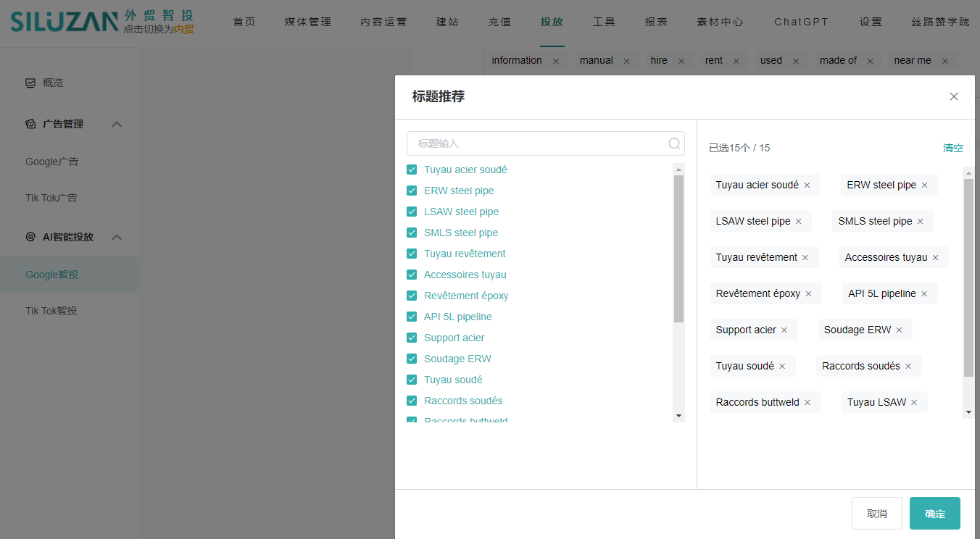Uncheck the 'LSAW steel pipe' checkbox
The width and height of the screenshot is (980, 539).
(412, 212)
